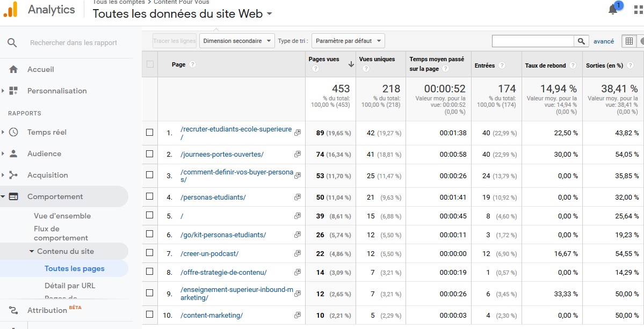Open Accueil in the sidebar

41,69
